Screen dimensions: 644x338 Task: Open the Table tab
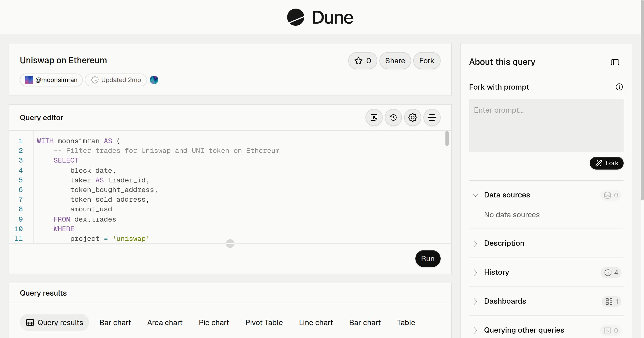[406, 322]
